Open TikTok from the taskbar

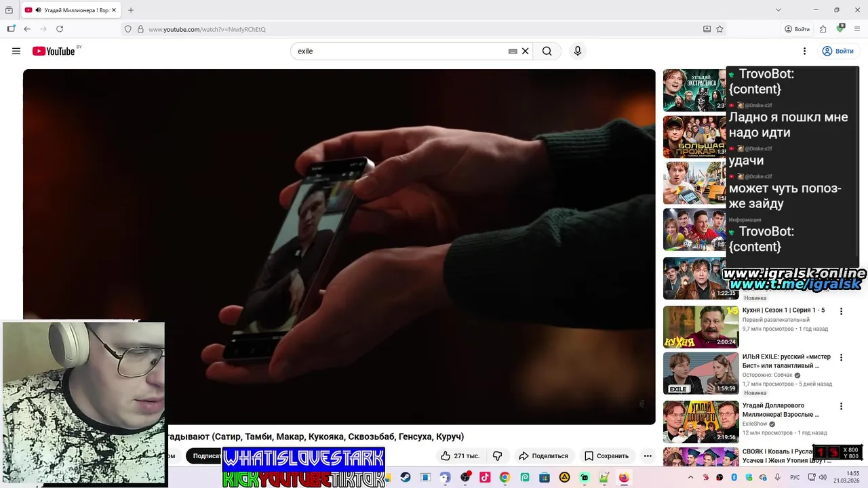pos(485,477)
